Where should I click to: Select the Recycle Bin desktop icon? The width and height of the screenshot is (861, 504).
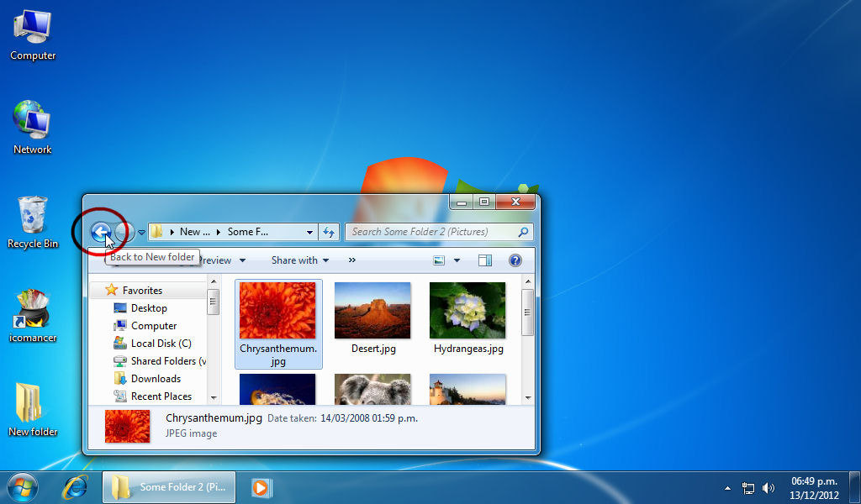[33, 223]
